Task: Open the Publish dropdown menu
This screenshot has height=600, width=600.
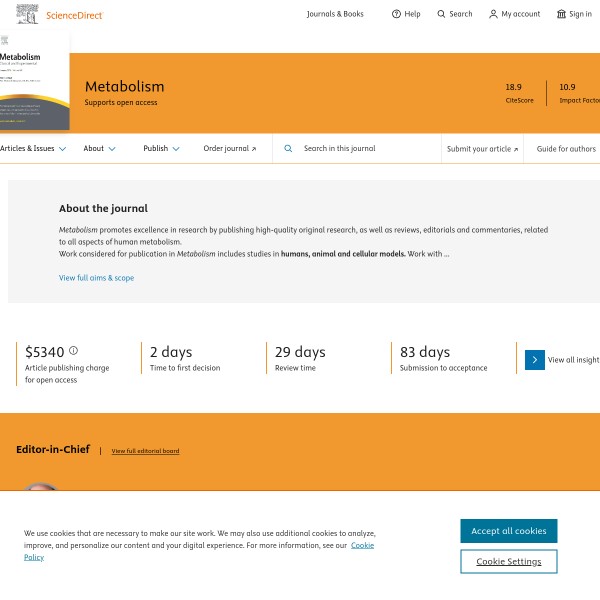Action: coord(161,149)
